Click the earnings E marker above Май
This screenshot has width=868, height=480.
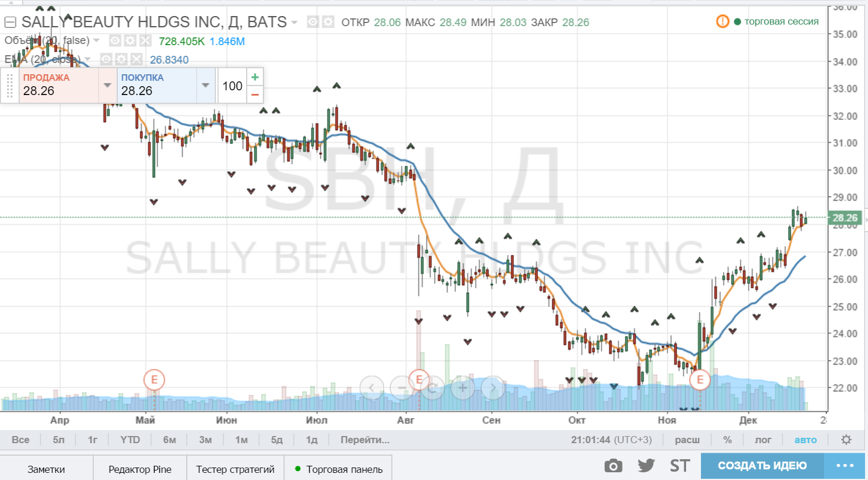tap(154, 379)
